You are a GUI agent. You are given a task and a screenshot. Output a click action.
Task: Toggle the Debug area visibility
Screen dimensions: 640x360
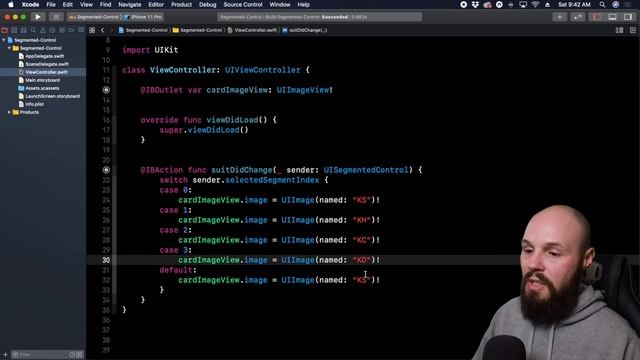coord(612,17)
